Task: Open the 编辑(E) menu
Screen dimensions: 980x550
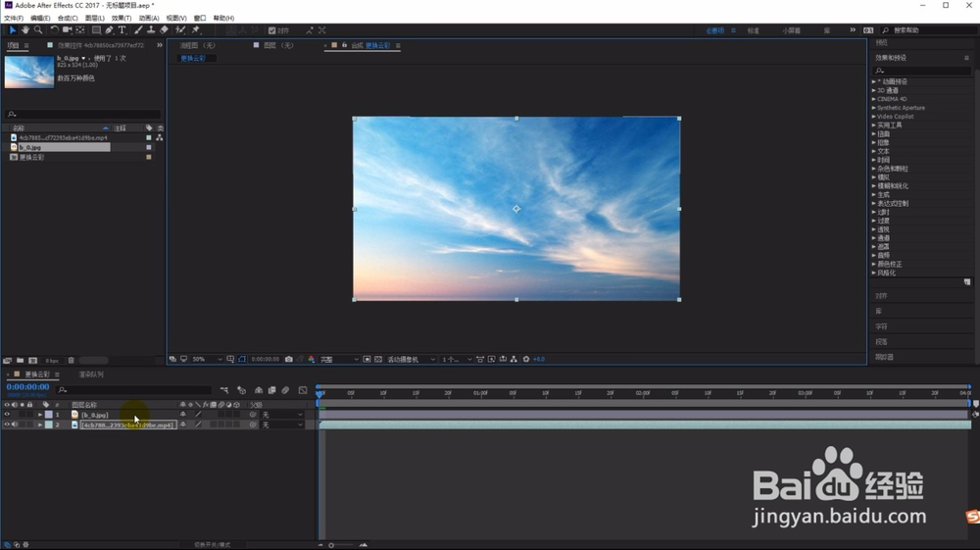Action: pyautogui.click(x=40, y=18)
